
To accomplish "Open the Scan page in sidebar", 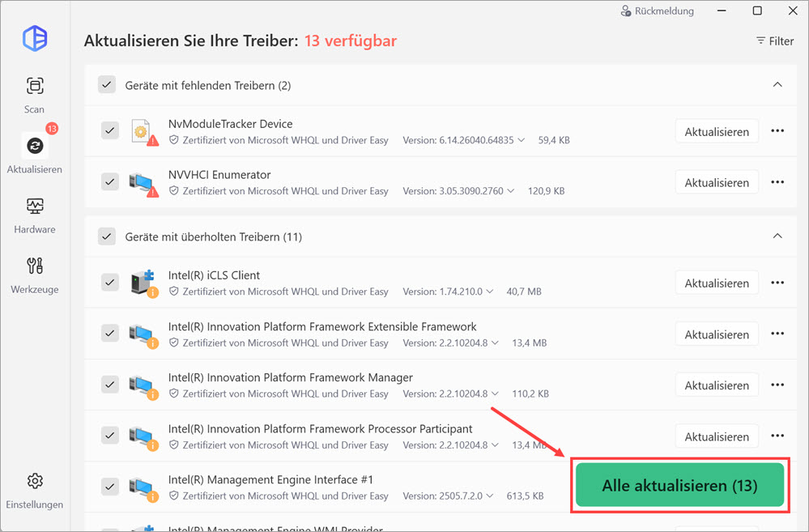I will [x=35, y=95].
